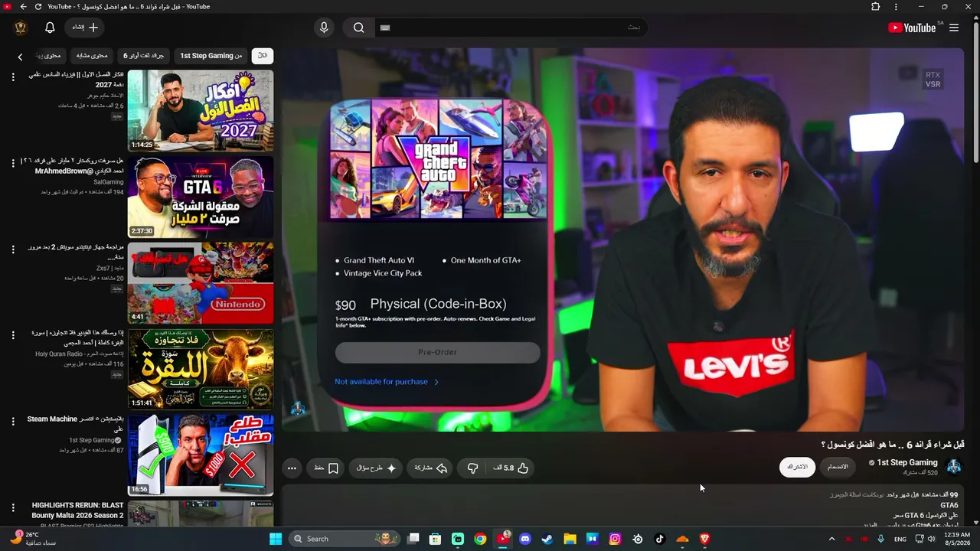Open options for the Holy Quran Radio video

pyautogui.click(x=13, y=335)
